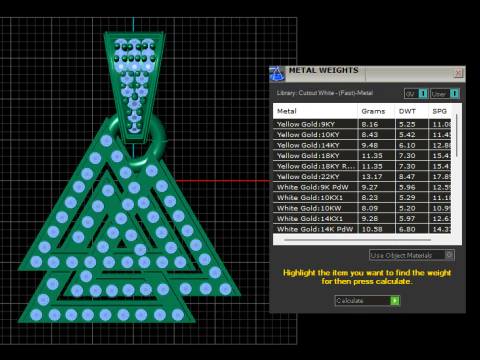The height and width of the screenshot is (360, 480).
Task: Click the DWT column header
Action: click(411, 111)
